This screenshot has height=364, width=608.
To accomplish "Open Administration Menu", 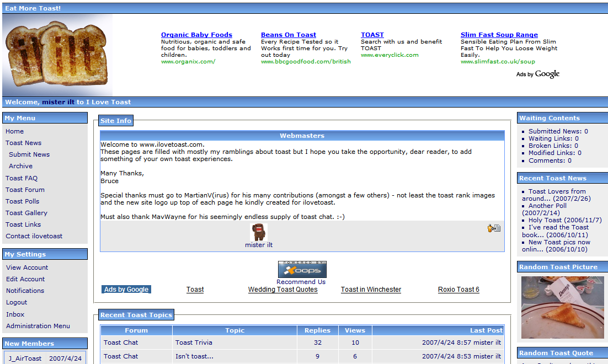I will pyautogui.click(x=38, y=326).
